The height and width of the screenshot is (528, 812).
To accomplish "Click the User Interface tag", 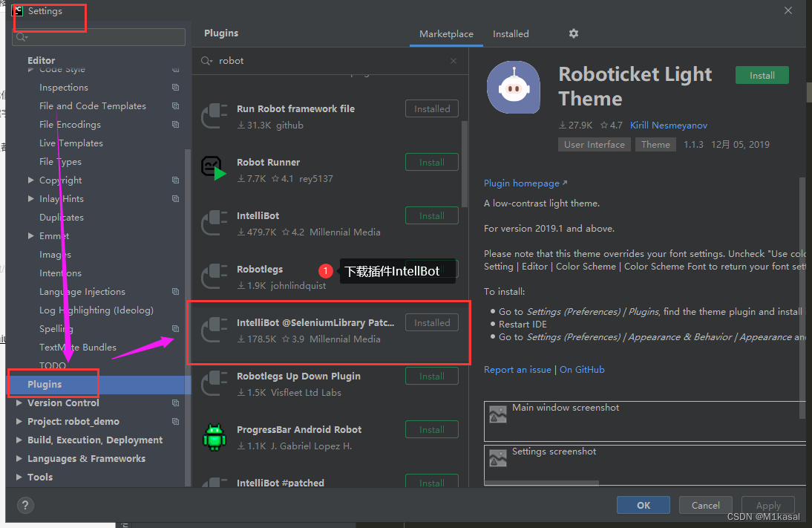I will point(594,145).
